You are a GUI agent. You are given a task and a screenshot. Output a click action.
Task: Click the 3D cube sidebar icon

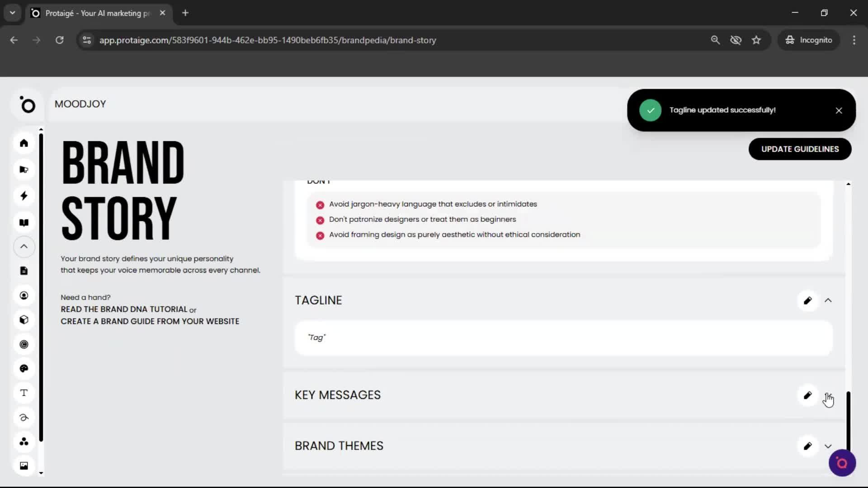coord(24,319)
